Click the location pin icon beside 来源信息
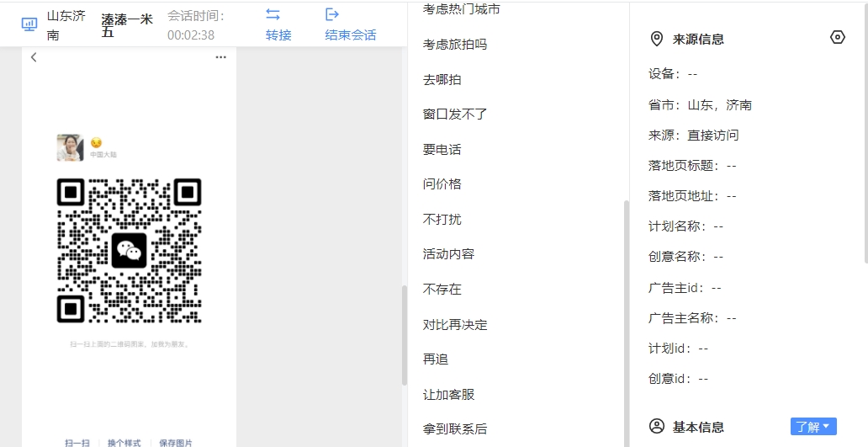Image resolution: width=868 pixels, height=447 pixels. pyautogui.click(x=657, y=39)
